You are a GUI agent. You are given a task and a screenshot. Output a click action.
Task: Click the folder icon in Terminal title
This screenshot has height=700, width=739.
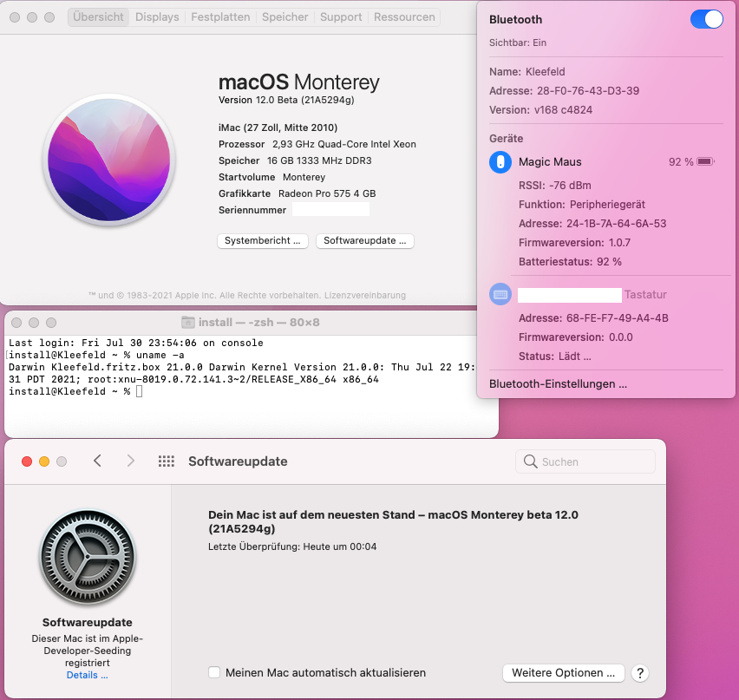coord(188,323)
